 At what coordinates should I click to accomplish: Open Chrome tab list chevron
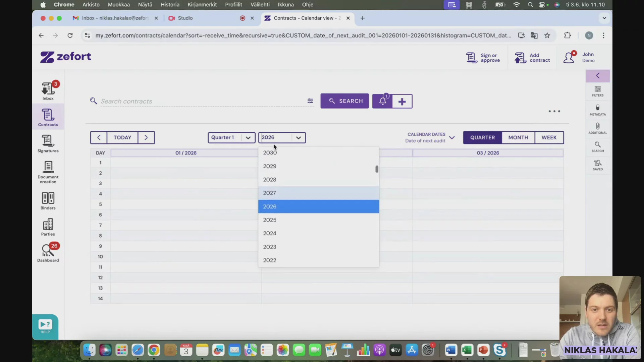click(x=604, y=18)
